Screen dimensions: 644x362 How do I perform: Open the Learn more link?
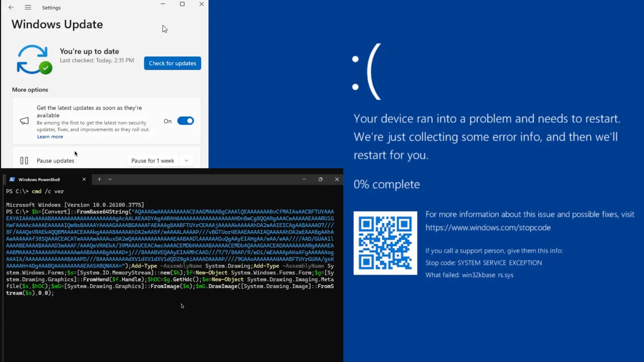50,137
